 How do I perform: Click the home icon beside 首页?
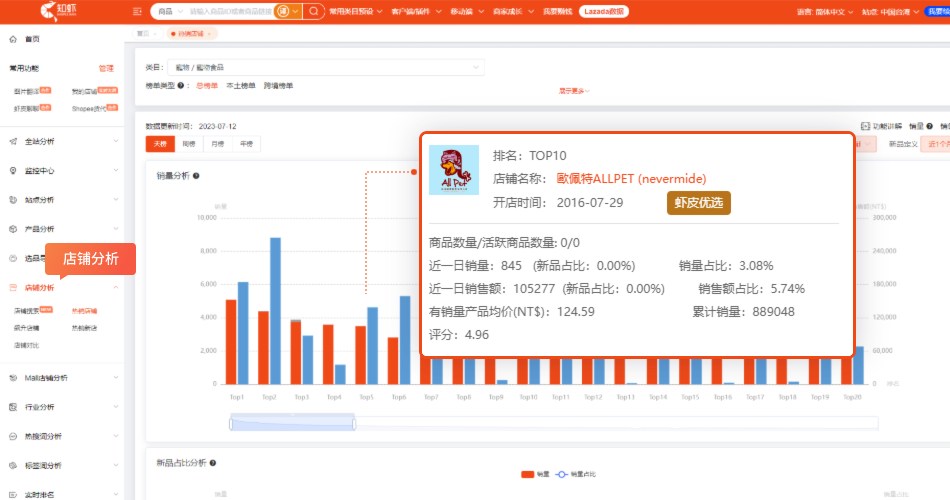click(x=13, y=39)
